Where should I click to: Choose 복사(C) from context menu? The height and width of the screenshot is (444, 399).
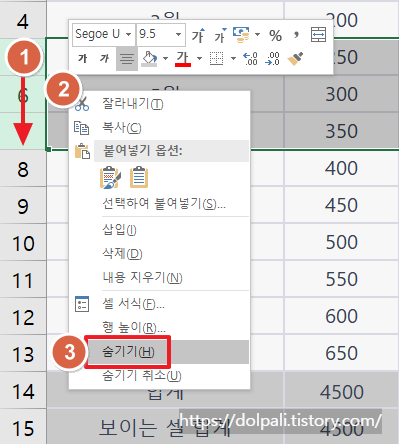[159, 128]
